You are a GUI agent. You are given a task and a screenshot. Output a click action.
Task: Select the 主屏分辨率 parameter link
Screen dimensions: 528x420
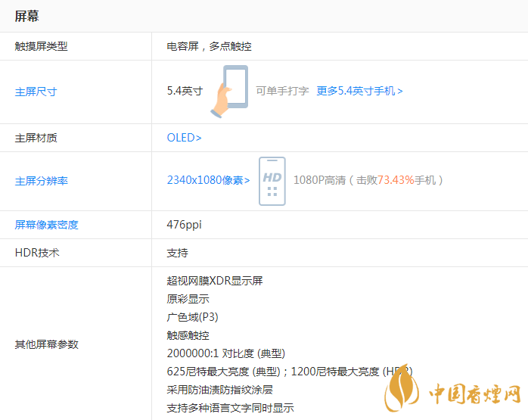click(41, 181)
